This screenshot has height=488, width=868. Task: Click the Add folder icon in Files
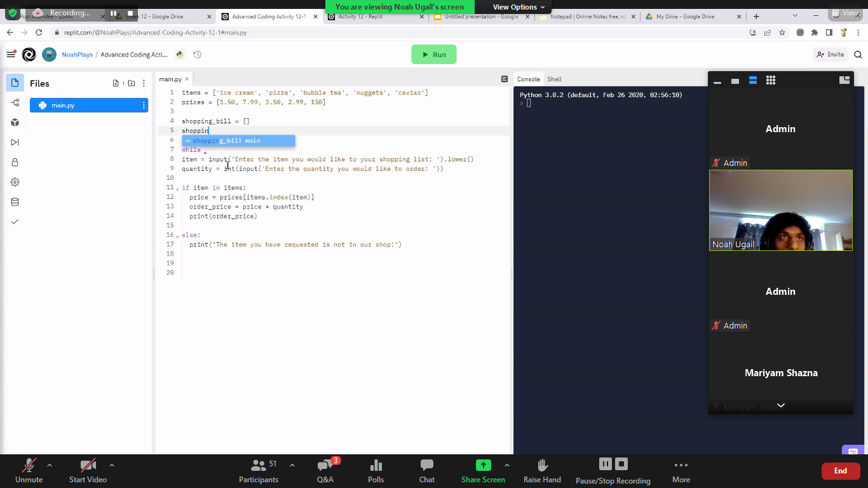click(132, 83)
